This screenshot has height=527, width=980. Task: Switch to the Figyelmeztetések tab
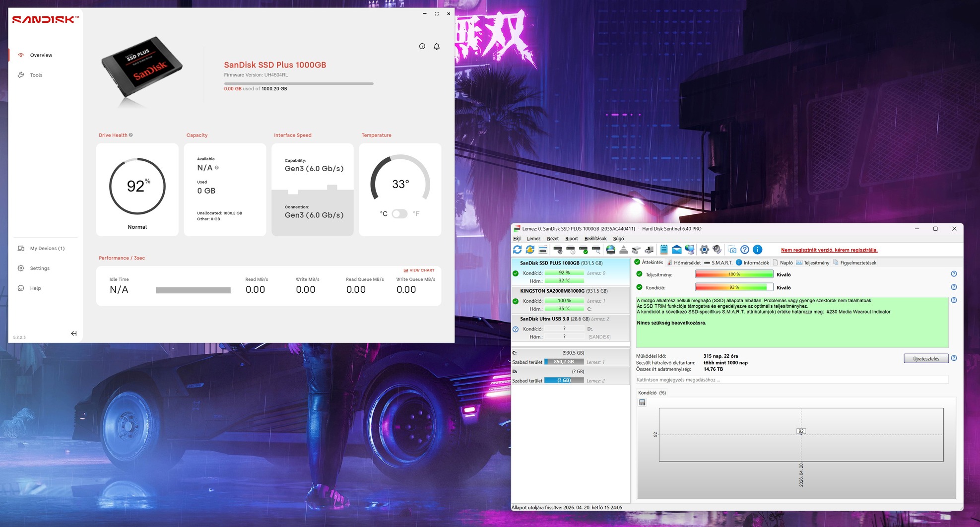point(854,263)
